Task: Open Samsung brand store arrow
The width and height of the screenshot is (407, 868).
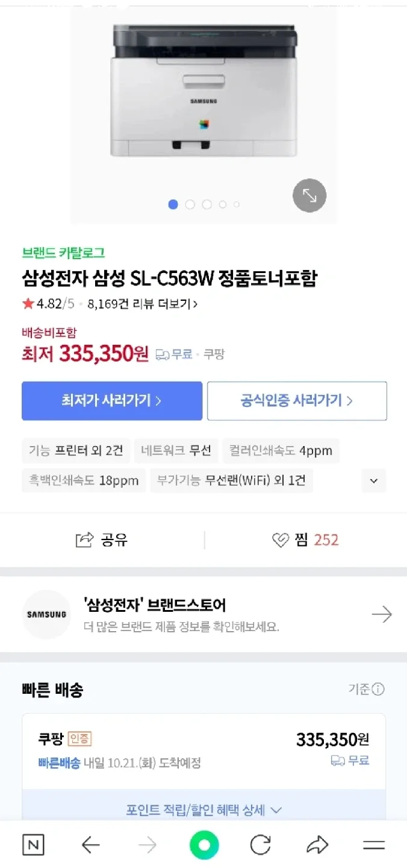Action: click(x=382, y=615)
